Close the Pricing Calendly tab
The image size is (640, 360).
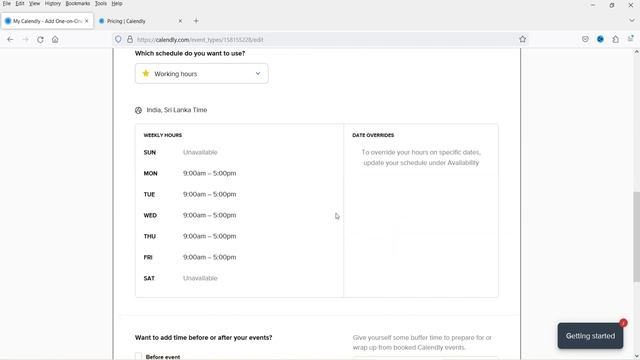[180, 21]
